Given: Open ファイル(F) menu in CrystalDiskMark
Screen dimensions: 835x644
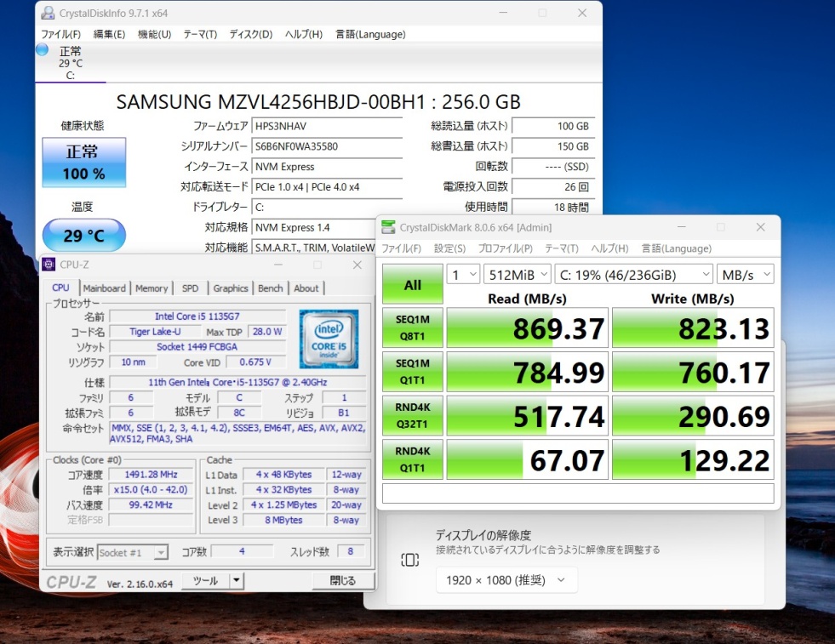Looking at the screenshot, I should 401,248.
